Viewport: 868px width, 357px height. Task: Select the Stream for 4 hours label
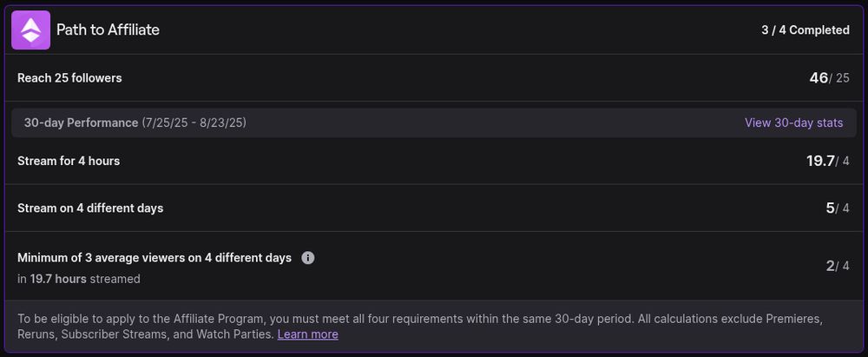(x=69, y=161)
